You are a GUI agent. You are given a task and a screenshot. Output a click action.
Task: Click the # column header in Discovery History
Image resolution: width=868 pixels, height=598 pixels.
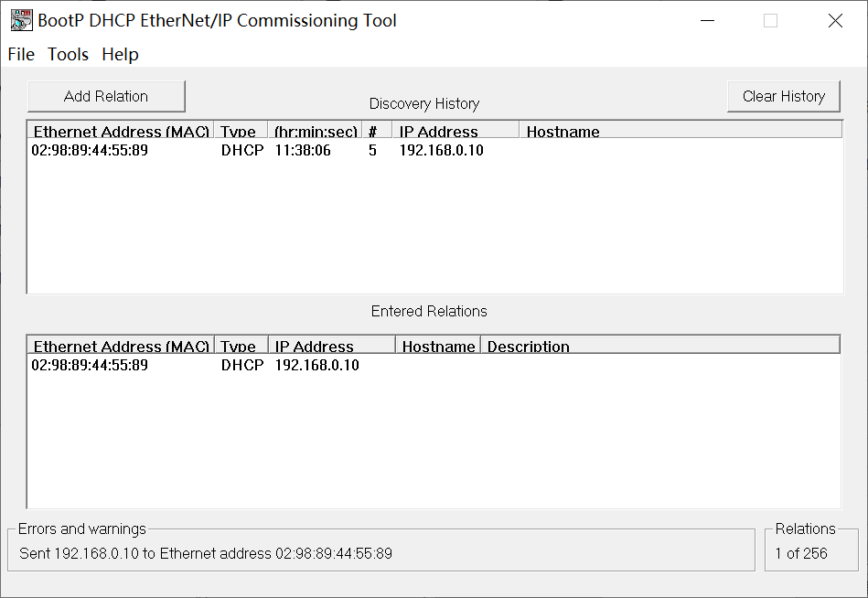372,131
